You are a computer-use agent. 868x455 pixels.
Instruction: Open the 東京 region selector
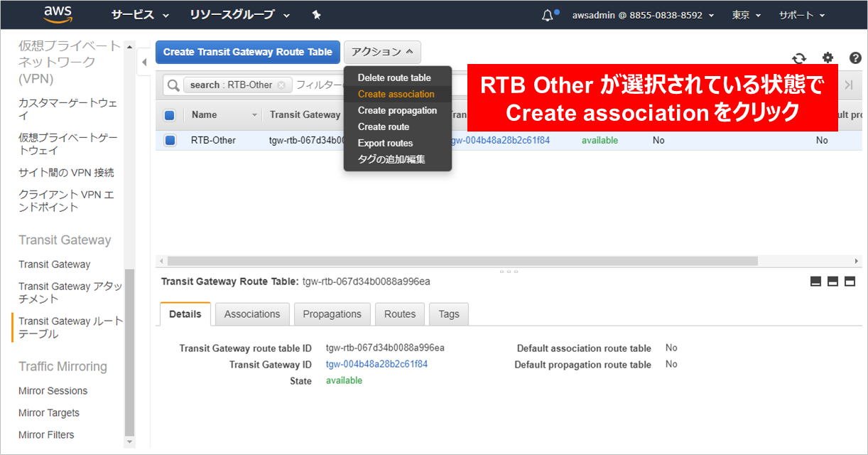pyautogui.click(x=746, y=15)
